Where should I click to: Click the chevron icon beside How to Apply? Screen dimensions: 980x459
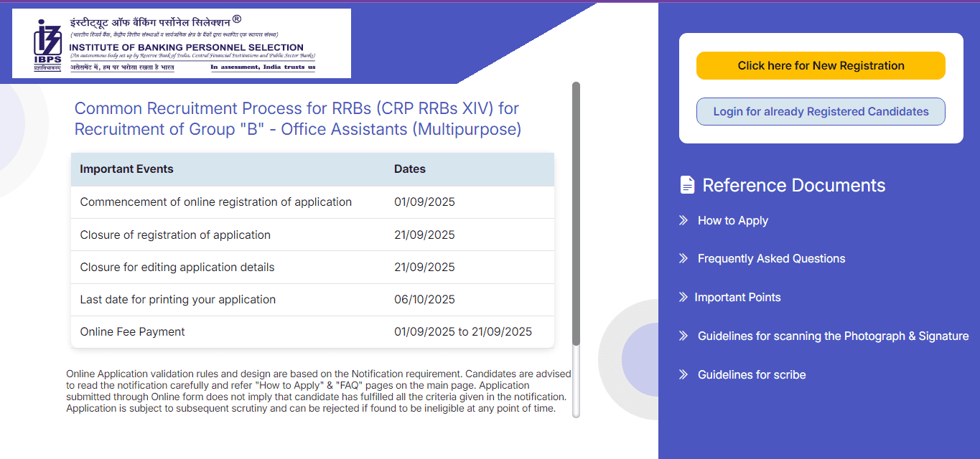pyautogui.click(x=682, y=220)
